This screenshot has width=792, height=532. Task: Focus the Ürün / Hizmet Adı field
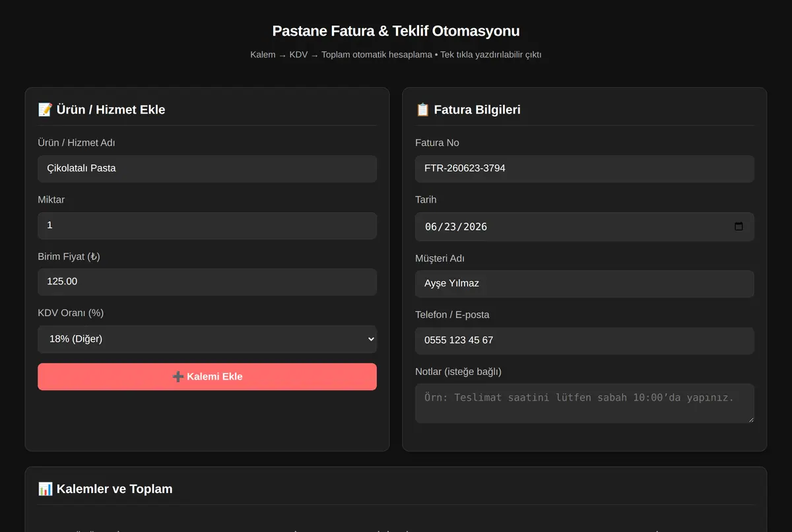tap(207, 168)
